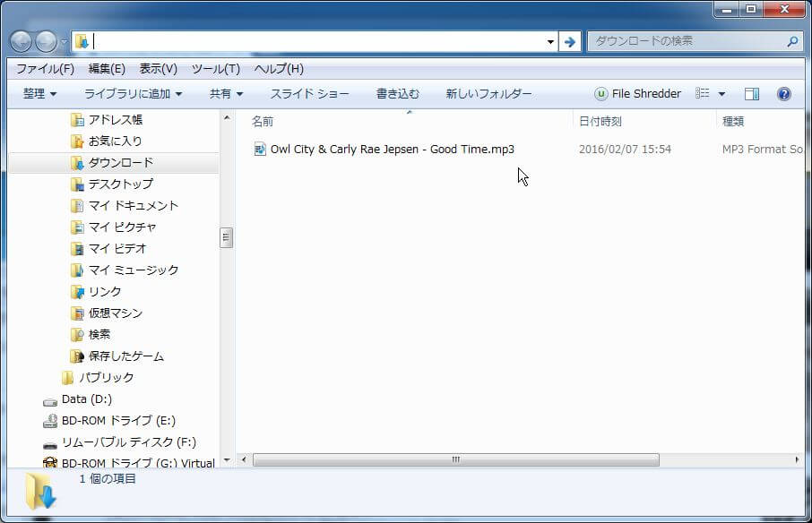Select the マイ ミュージック folder

[131, 270]
